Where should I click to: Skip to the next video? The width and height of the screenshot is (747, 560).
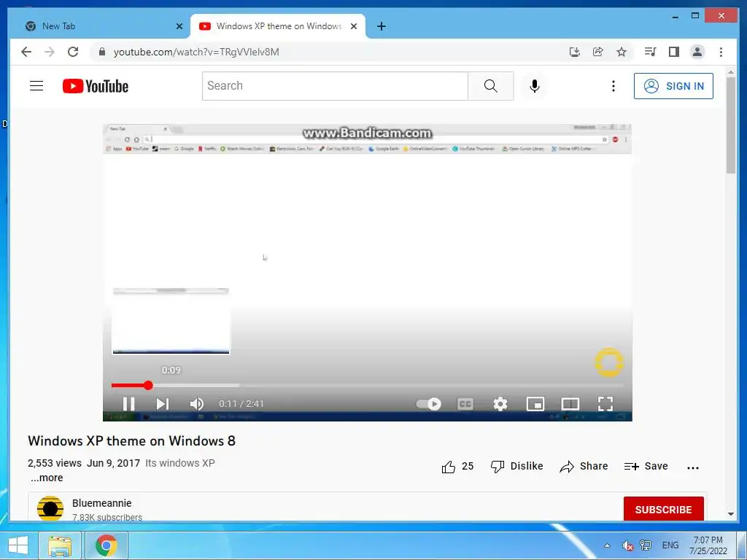[163, 404]
